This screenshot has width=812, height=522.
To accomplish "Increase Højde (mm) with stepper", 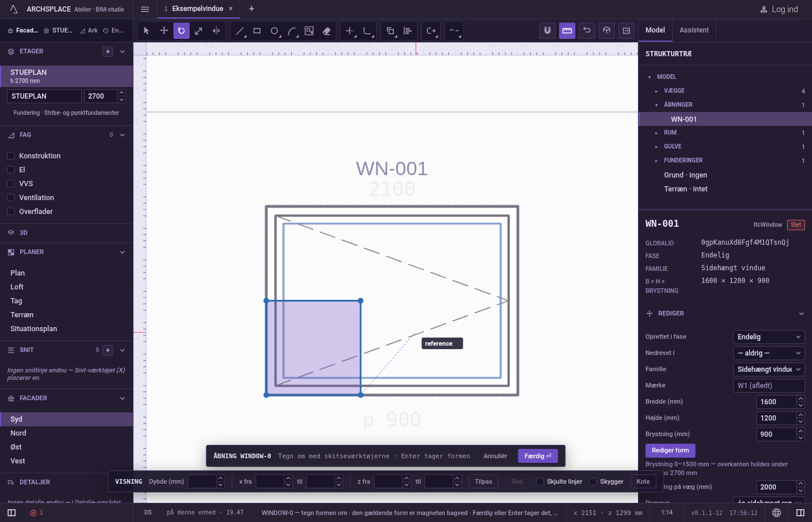I will point(801,415).
